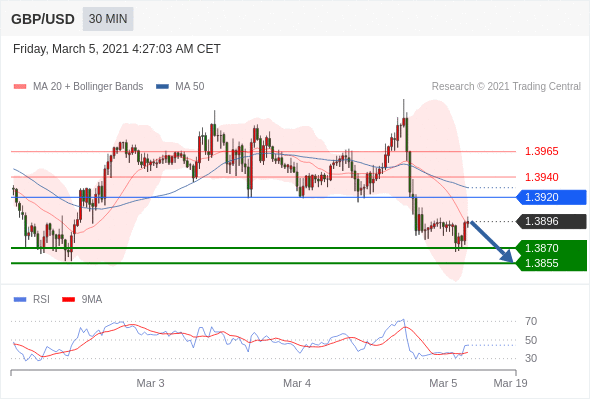590x400 pixels.
Task: Click the 1.3940 resistance level label
Action: click(x=541, y=177)
